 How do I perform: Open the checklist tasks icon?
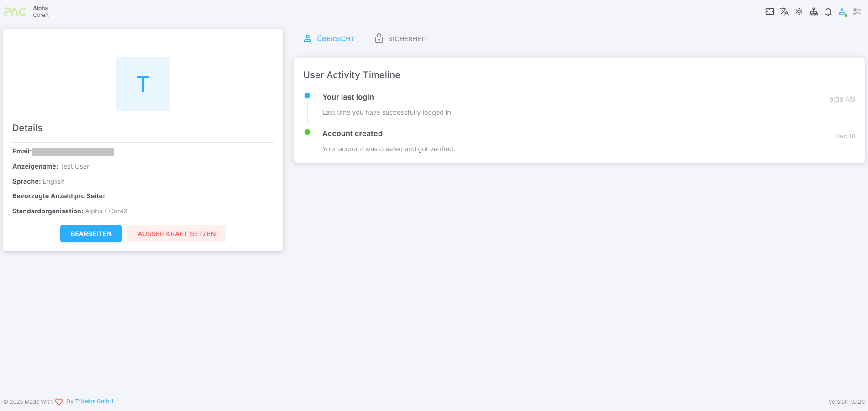coord(857,12)
